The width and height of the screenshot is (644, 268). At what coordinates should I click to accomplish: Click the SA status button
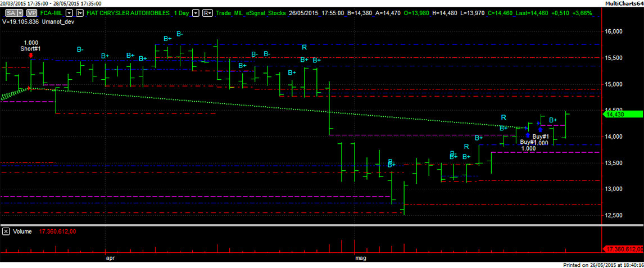coord(9,12)
